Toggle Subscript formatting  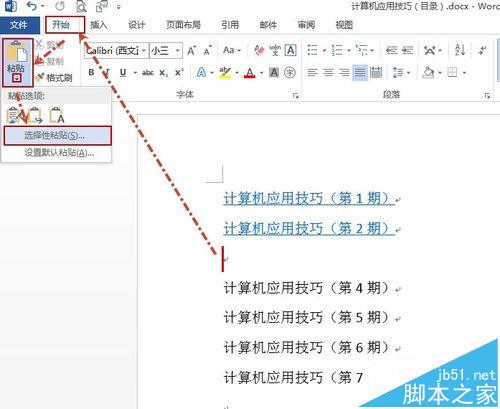tap(163, 73)
